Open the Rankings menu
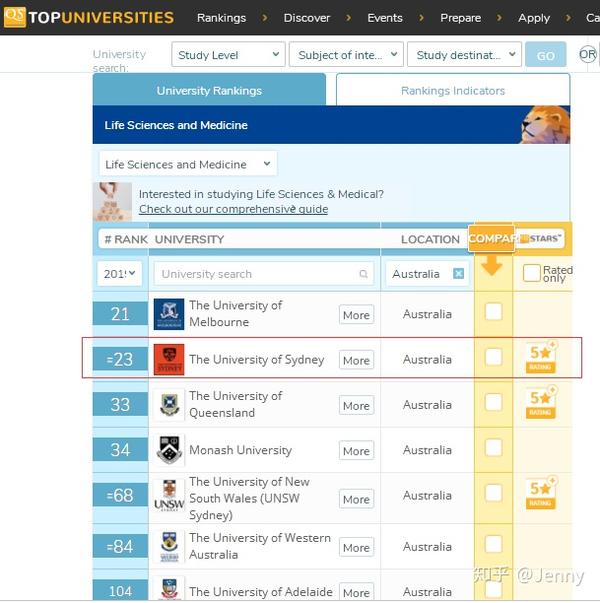The image size is (600, 603). pyautogui.click(x=222, y=18)
